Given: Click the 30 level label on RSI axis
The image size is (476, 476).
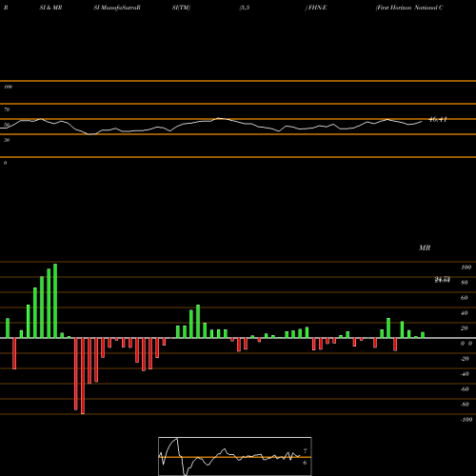Looking at the screenshot, I should 7,140.
